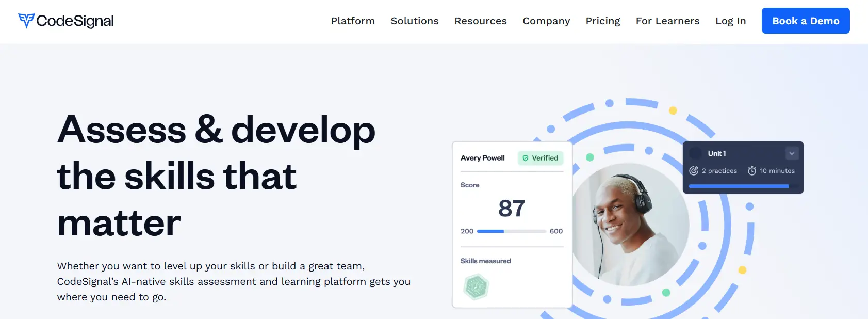Click the Verified badge on Avery Powell's card
The image size is (868, 319).
pyautogui.click(x=541, y=158)
